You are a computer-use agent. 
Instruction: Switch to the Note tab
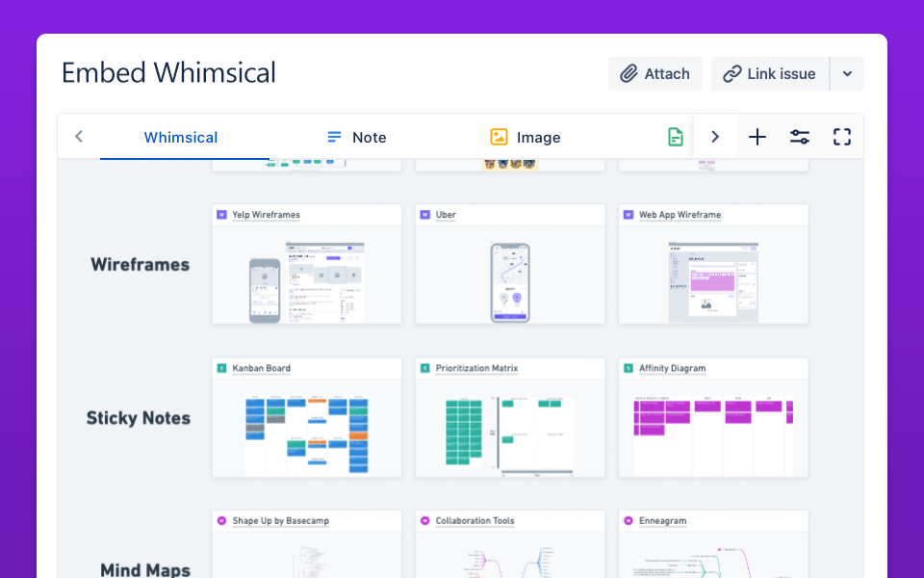click(356, 138)
